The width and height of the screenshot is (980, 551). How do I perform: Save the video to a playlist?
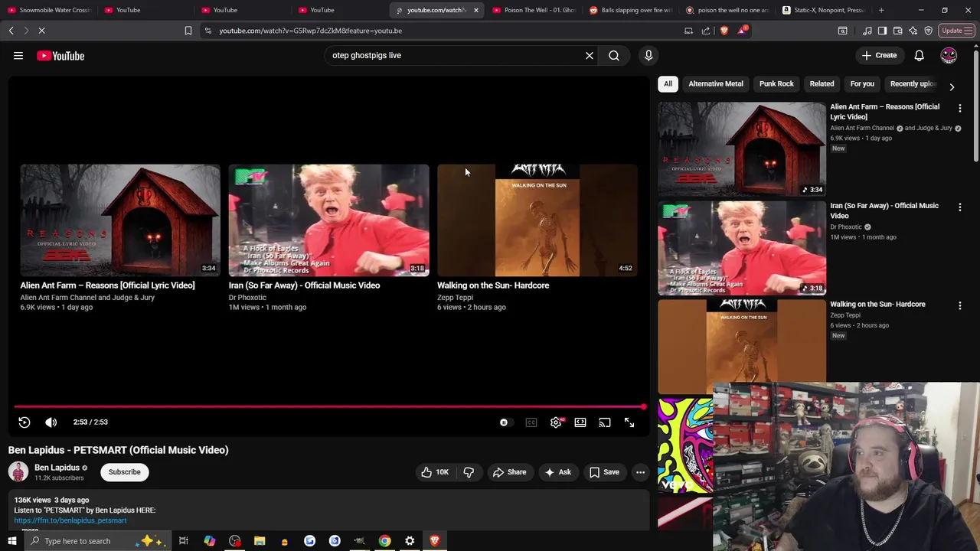[x=604, y=472]
